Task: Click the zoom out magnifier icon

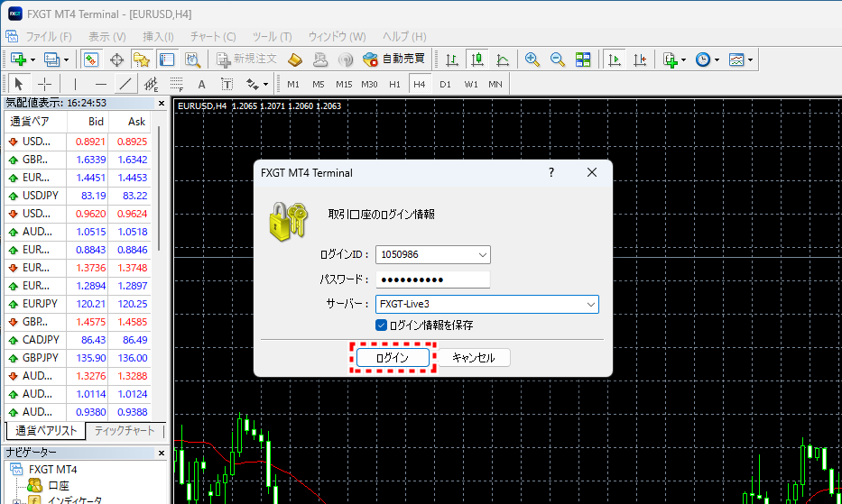Action: (558, 60)
